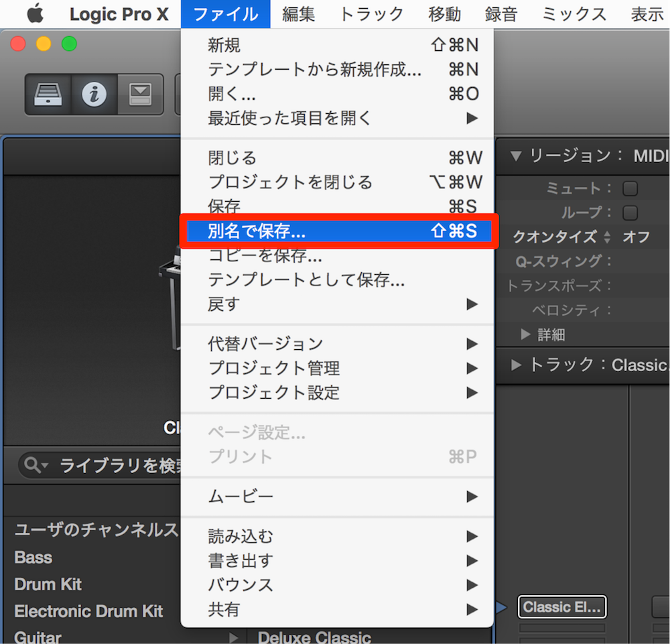This screenshot has width=670, height=644.
Task: Click the green zoom window button
Action: click(69, 44)
